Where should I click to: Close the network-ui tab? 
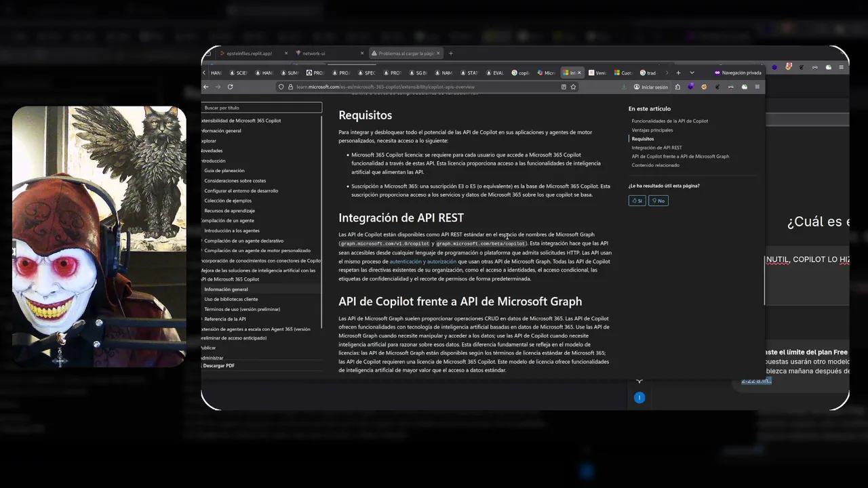click(x=363, y=53)
